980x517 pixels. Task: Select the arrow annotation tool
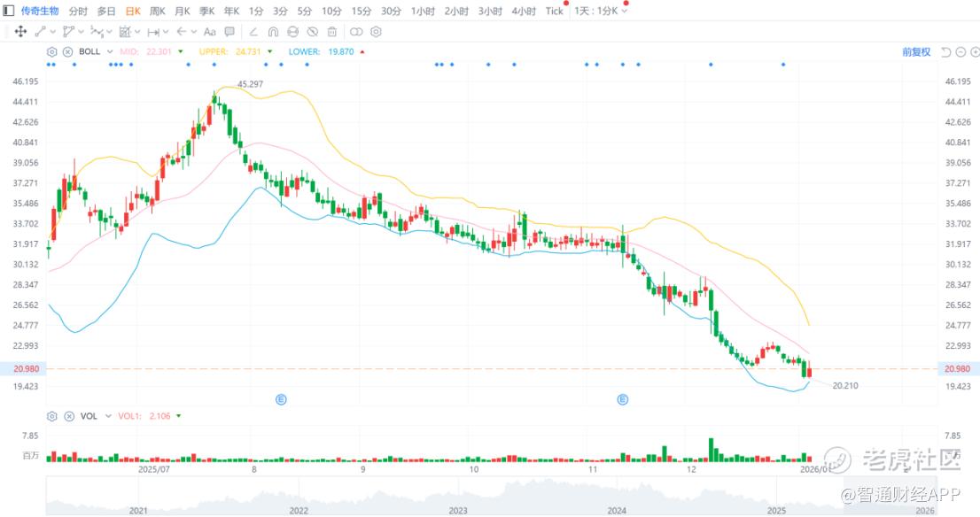[x=182, y=31]
